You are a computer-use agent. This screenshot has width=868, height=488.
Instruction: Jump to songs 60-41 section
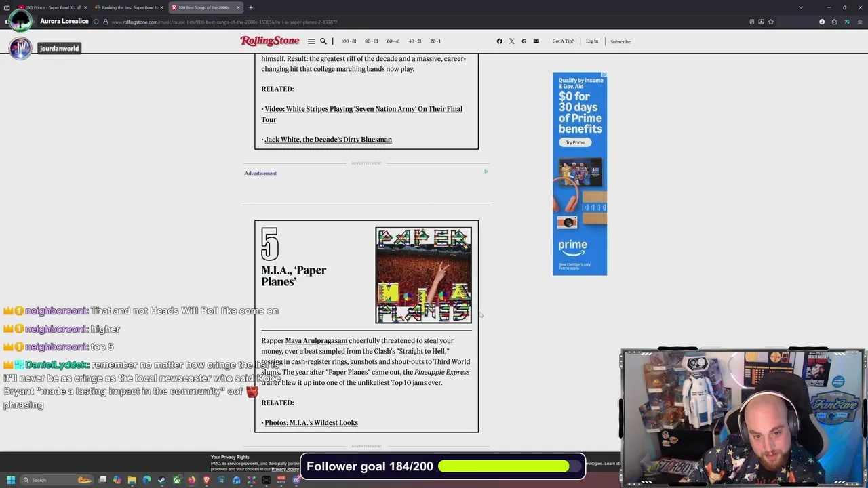393,41
